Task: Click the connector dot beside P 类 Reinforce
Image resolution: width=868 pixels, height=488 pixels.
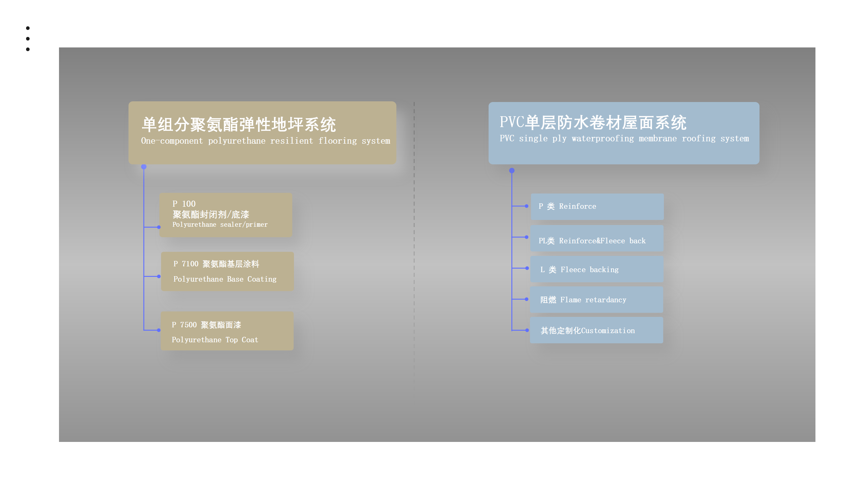Action: coord(526,206)
